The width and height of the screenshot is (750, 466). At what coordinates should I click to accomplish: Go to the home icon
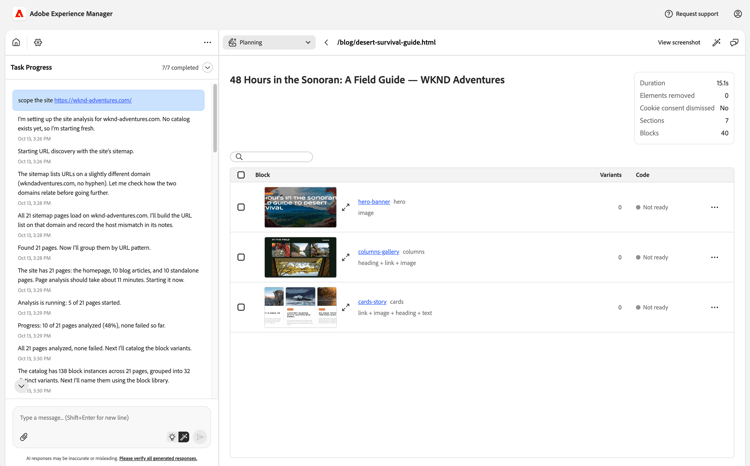pyautogui.click(x=16, y=42)
